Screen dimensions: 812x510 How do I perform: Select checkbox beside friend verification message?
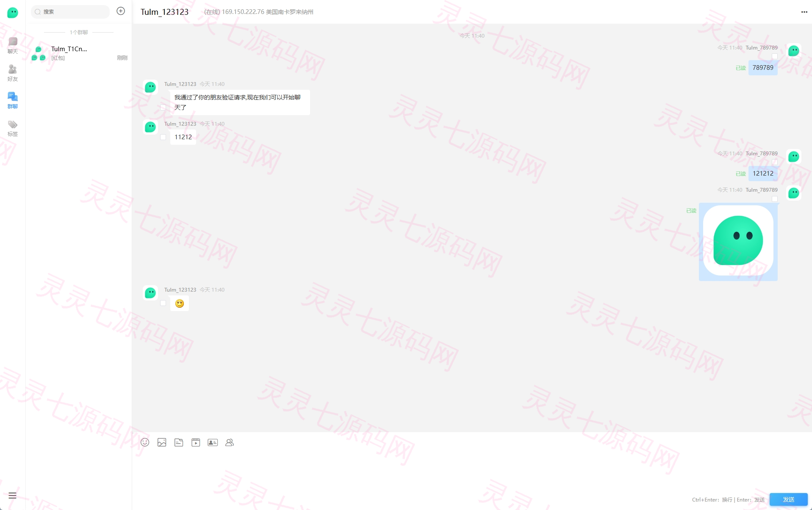tap(163, 108)
